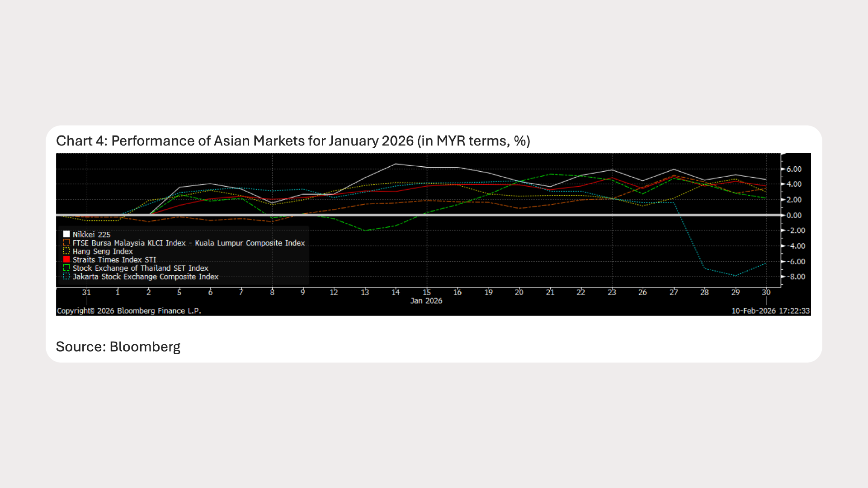This screenshot has width=868, height=488.
Task: Click the Source: Bloomberg caption
Action: (118, 347)
